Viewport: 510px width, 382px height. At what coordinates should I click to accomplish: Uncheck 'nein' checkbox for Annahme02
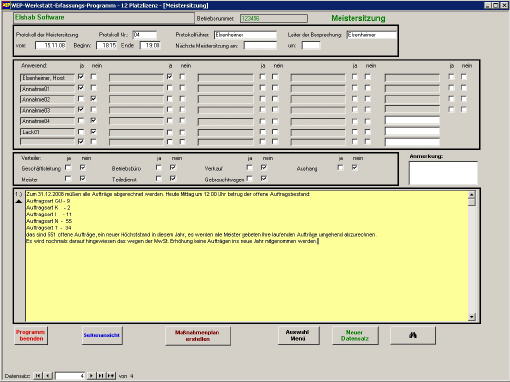pos(94,99)
